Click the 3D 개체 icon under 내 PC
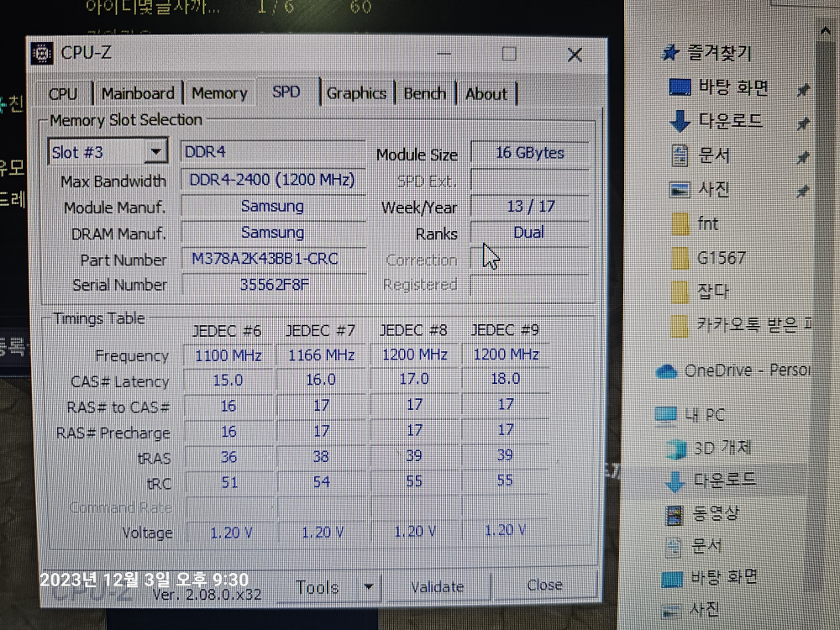The image size is (840, 630). point(675,449)
